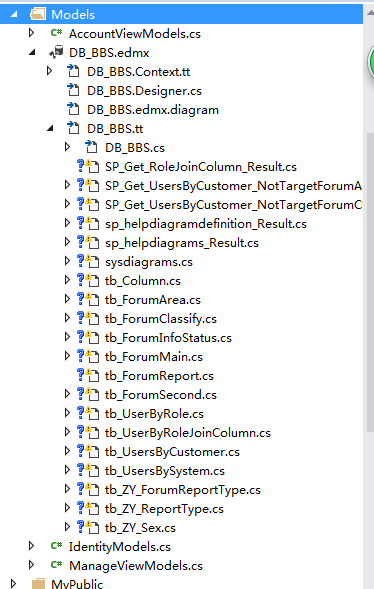Image resolution: width=374 pixels, height=589 pixels.
Task: Expand tb_ForumInfoStatus.cs node arrow
Action: [x=68, y=337]
